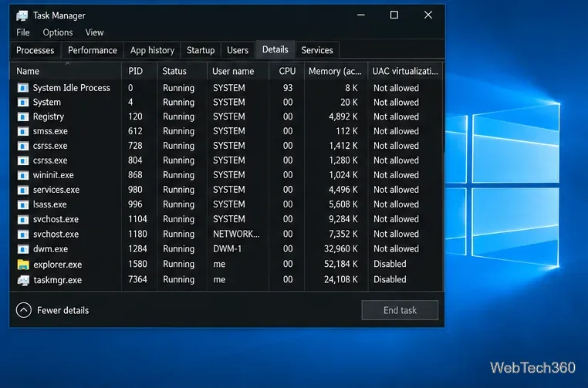The width and height of the screenshot is (588, 388).
Task: Click the icon of svchost.exe PID 1180
Action: pos(23,234)
